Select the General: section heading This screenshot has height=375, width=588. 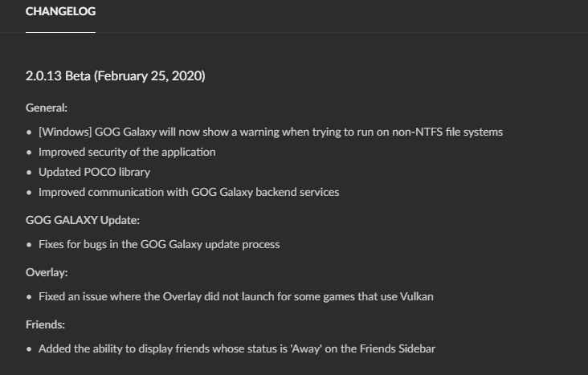(x=47, y=107)
